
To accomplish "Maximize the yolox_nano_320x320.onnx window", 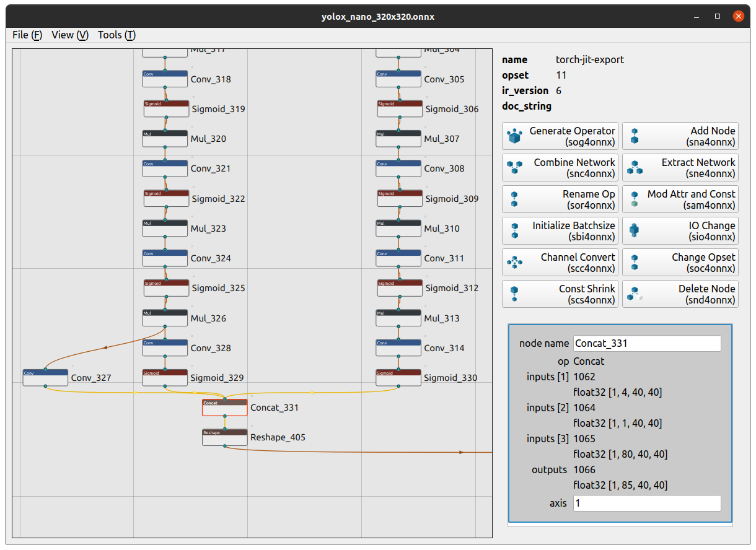I will click(718, 17).
